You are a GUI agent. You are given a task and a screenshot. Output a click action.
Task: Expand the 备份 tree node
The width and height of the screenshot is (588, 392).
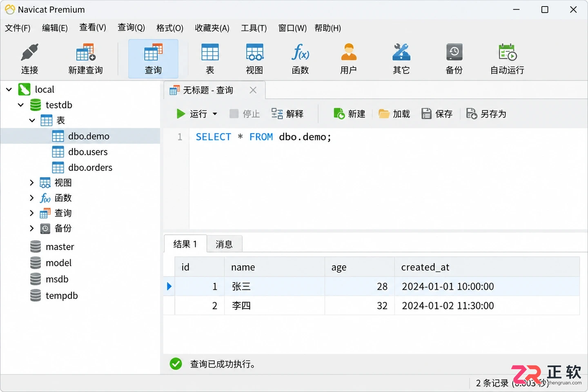[x=32, y=228]
